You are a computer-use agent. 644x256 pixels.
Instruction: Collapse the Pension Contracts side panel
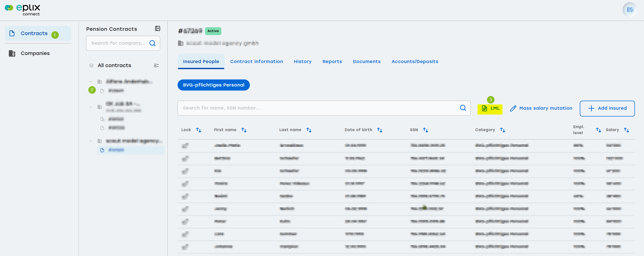click(158, 29)
